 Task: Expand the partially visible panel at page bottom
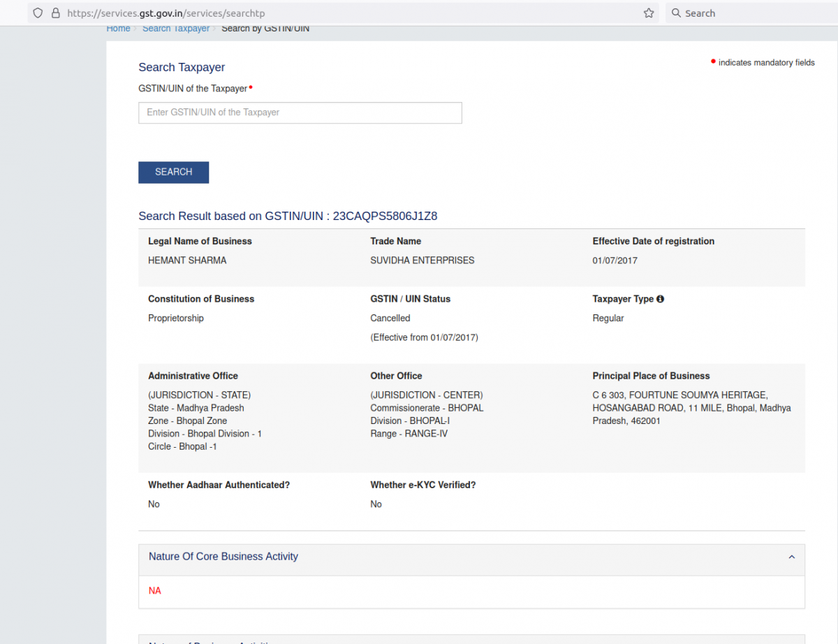point(471,640)
